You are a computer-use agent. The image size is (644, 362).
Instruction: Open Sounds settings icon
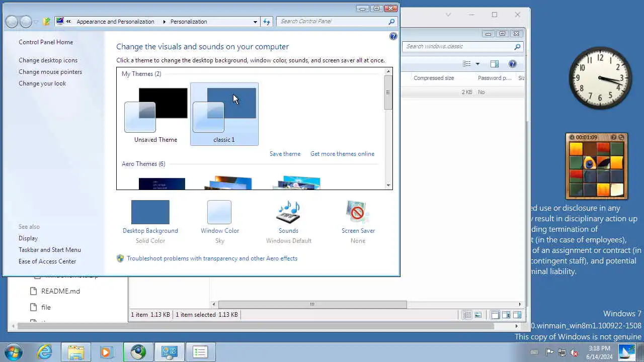pos(288,212)
